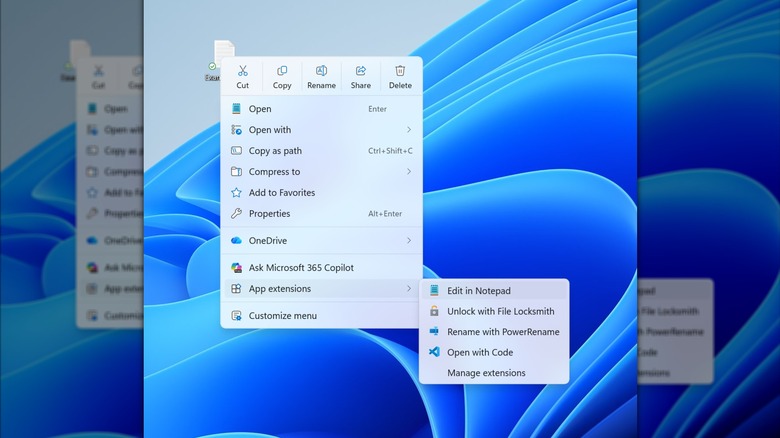Click the App extensions submenu chevron

409,289
